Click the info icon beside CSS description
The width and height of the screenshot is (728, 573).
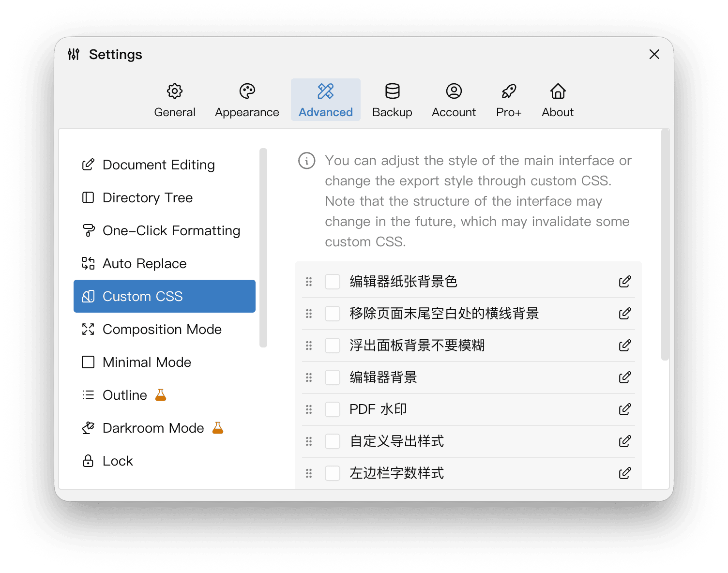(x=307, y=161)
